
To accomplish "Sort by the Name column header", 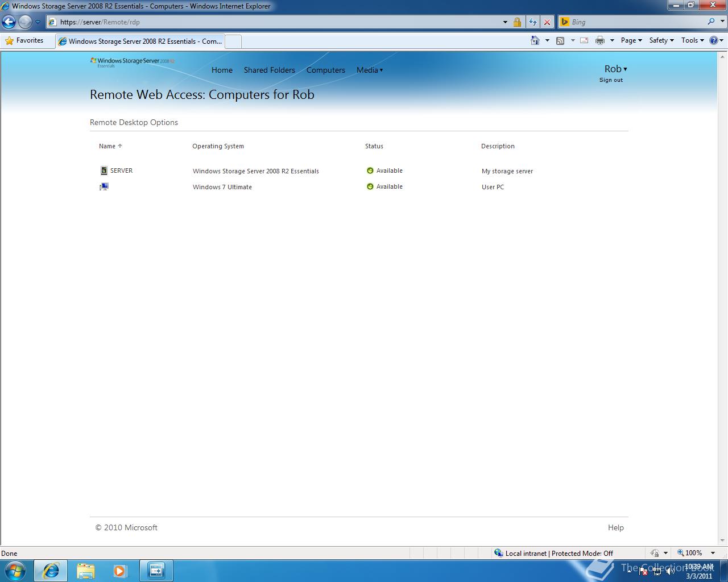I will [x=110, y=146].
